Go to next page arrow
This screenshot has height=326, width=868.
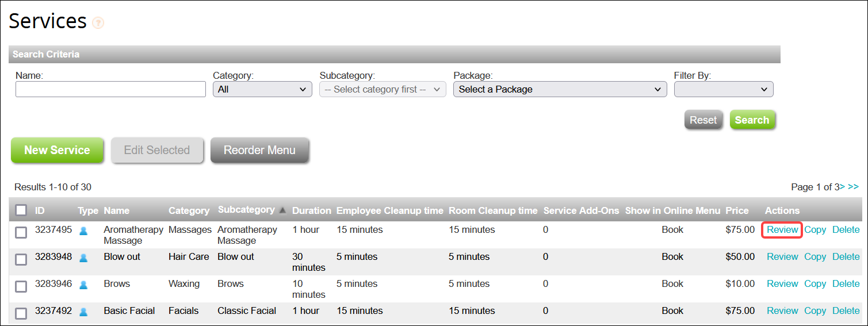pos(843,187)
